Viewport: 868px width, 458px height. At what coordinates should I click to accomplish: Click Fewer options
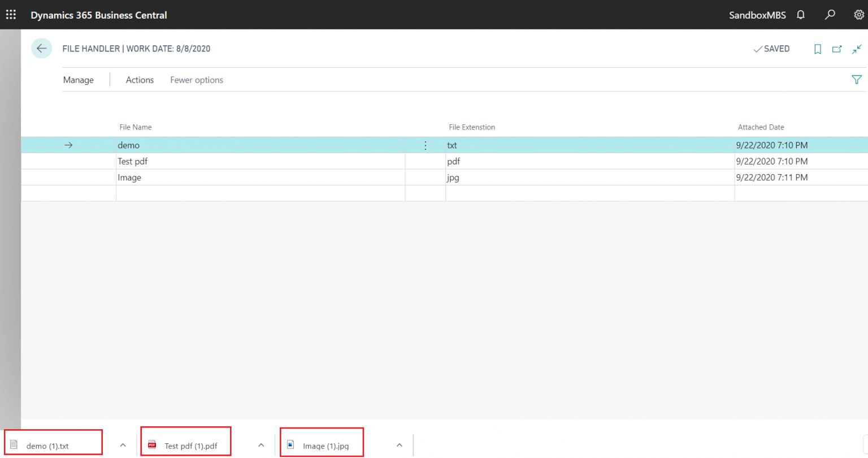(x=196, y=80)
